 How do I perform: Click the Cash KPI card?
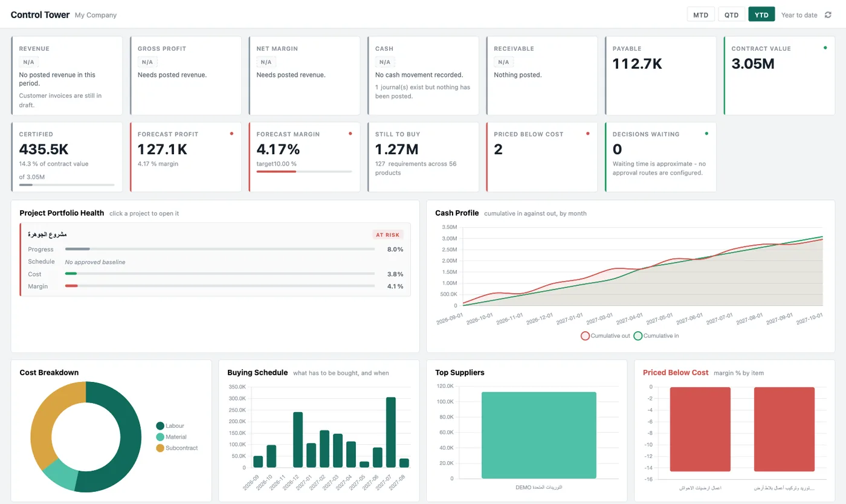tap(423, 76)
